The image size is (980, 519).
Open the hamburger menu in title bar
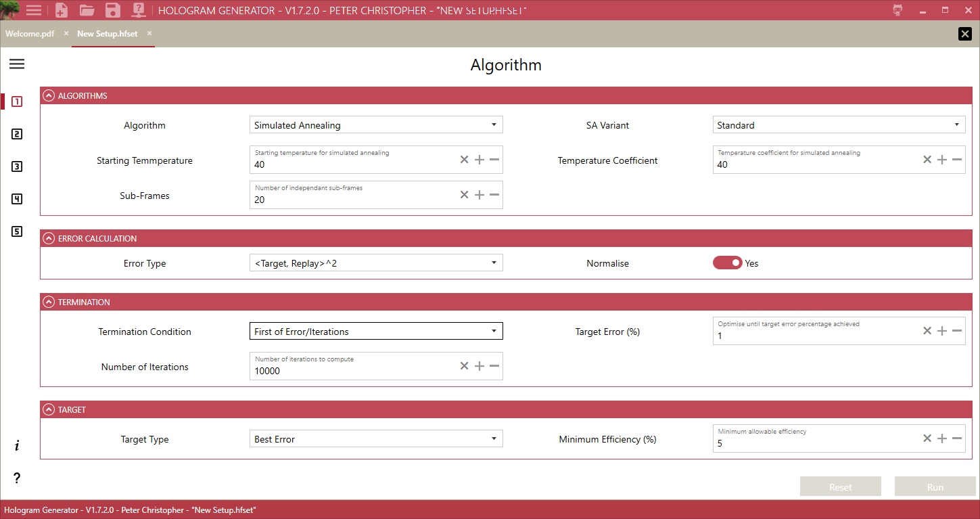point(34,10)
